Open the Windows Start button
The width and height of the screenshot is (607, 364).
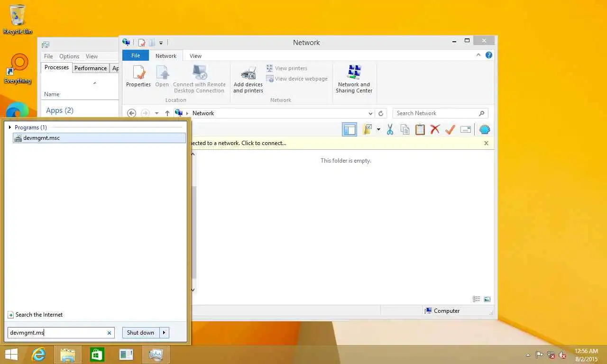pos(11,355)
